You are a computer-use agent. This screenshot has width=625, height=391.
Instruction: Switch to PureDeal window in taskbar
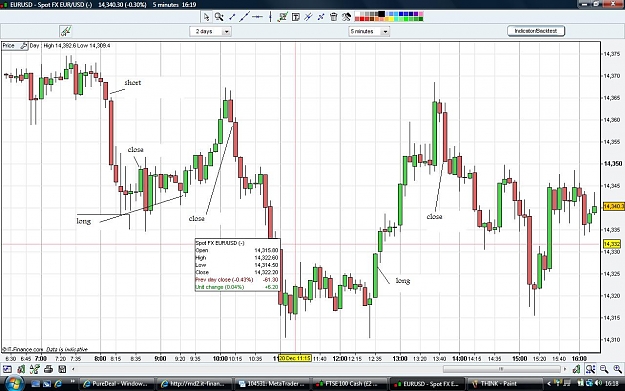point(115,384)
